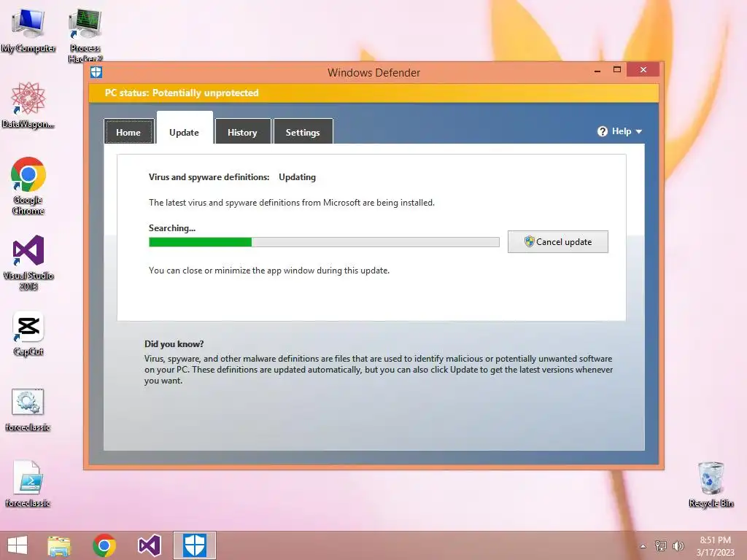Open Chrome from the taskbar
This screenshot has width=747, height=560.
pyautogui.click(x=104, y=545)
